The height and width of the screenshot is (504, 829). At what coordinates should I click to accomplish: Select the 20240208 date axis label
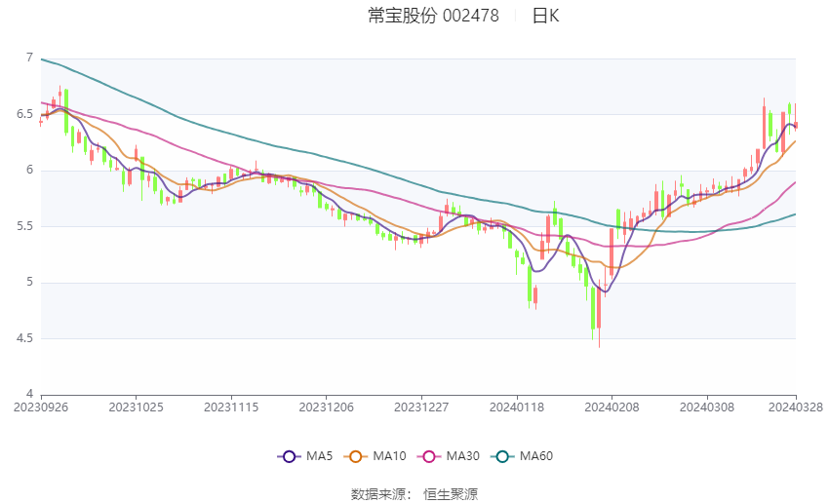(x=612, y=407)
